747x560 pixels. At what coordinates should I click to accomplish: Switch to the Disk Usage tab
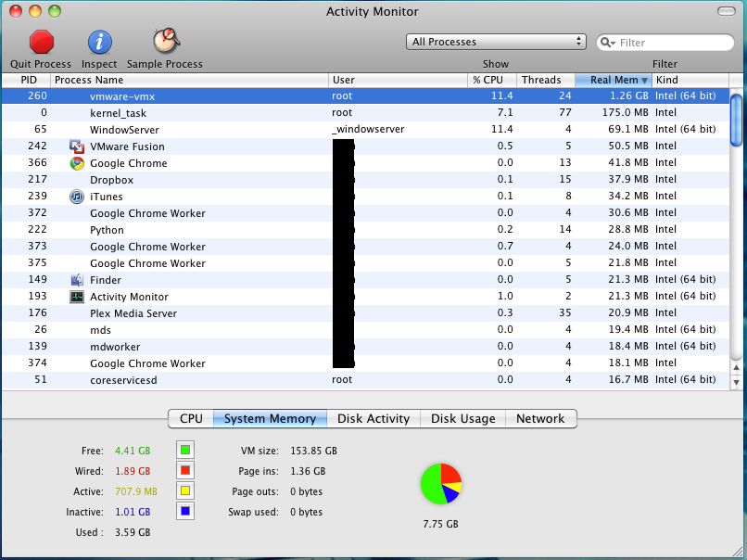pyautogui.click(x=463, y=418)
